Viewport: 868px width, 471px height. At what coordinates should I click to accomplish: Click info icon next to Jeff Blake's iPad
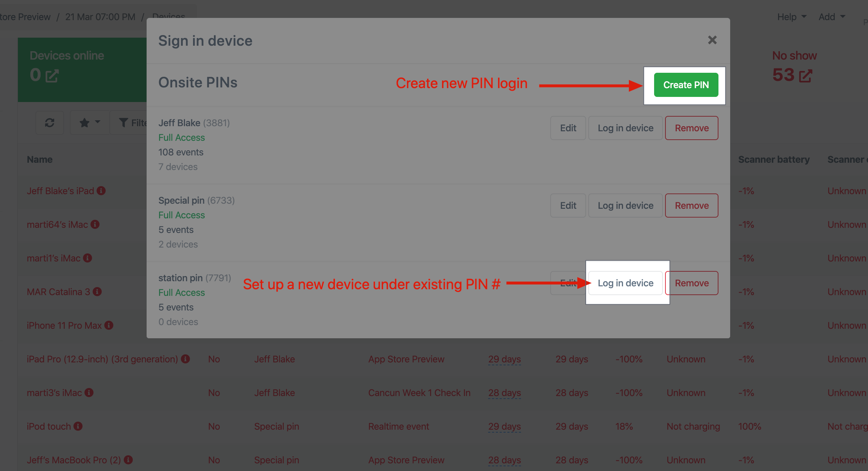(x=101, y=191)
